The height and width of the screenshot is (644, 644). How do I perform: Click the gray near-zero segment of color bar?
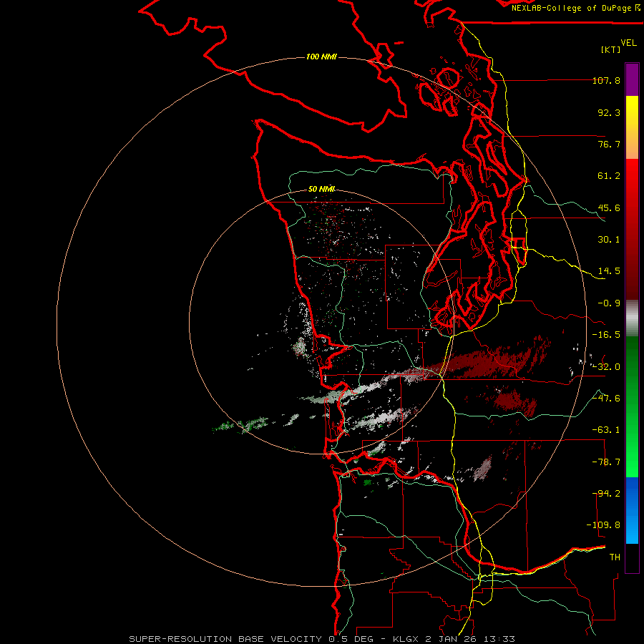click(x=632, y=318)
